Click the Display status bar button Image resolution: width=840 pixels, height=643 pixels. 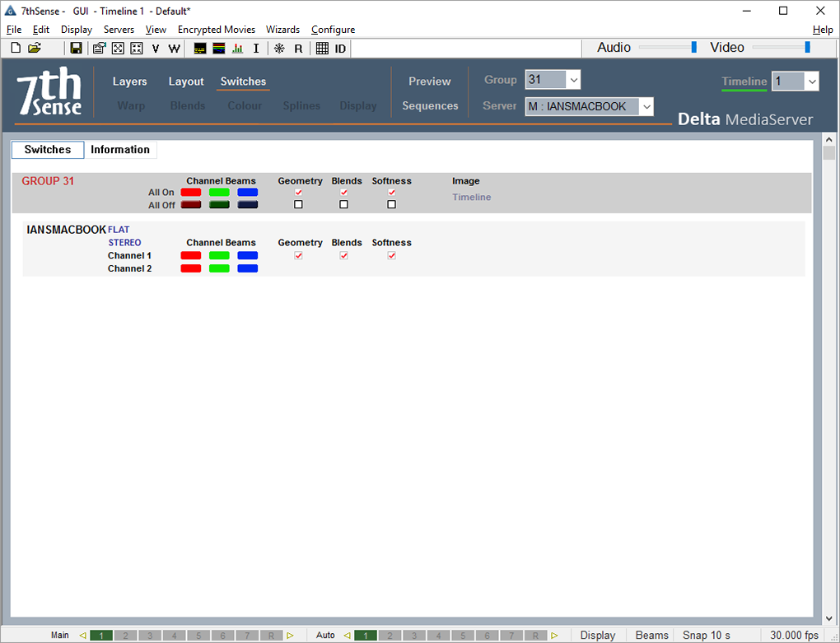tap(597, 635)
